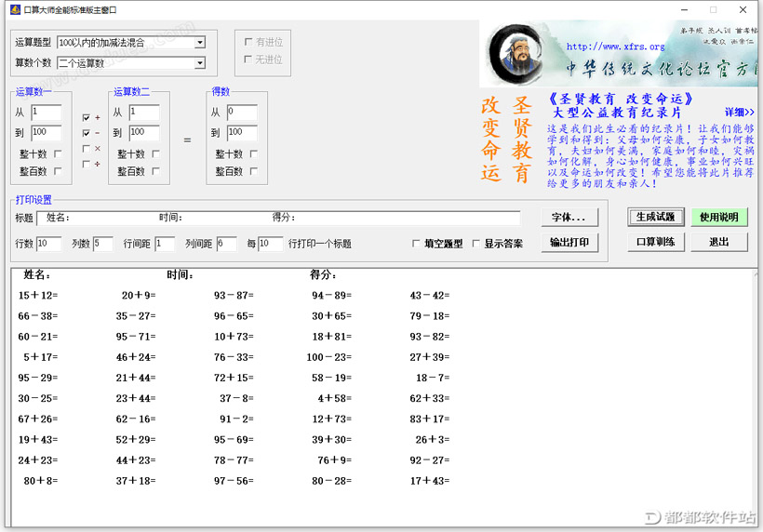This screenshot has width=763, height=532.
Task: Click the worksheet header 得分:
Action: coord(323,274)
